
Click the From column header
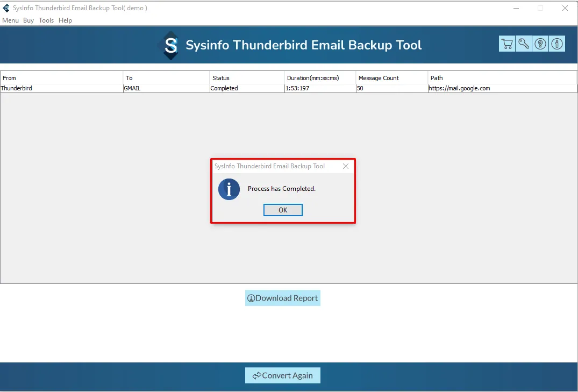coord(61,78)
